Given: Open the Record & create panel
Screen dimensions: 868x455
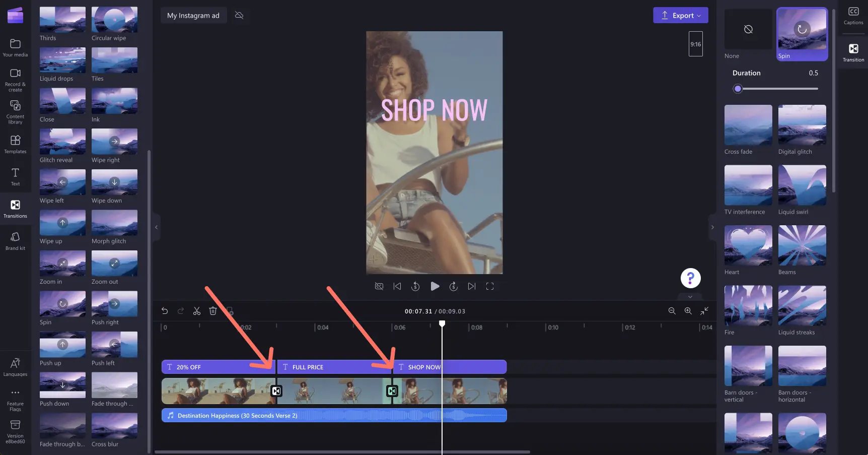Looking at the screenshot, I should (15, 80).
